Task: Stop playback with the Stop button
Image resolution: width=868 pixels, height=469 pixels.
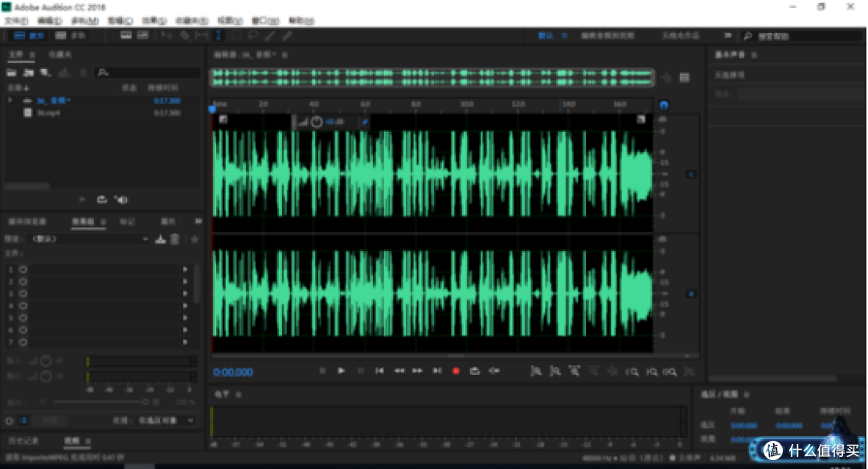Action: [x=323, y=371]
